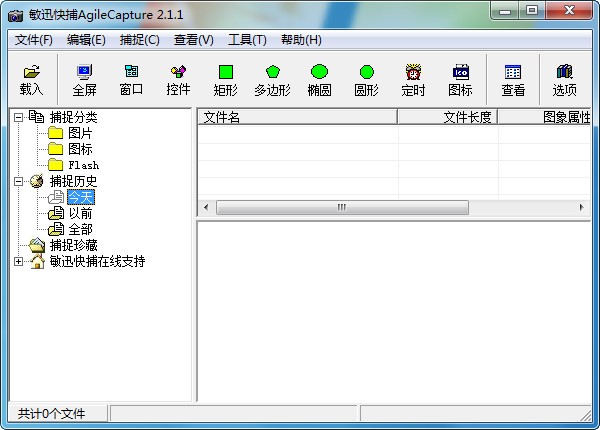Viewport: 600px width, 430px height.
Task: Pick the 多边形 polygon capture tool
Action: (272, 79)
